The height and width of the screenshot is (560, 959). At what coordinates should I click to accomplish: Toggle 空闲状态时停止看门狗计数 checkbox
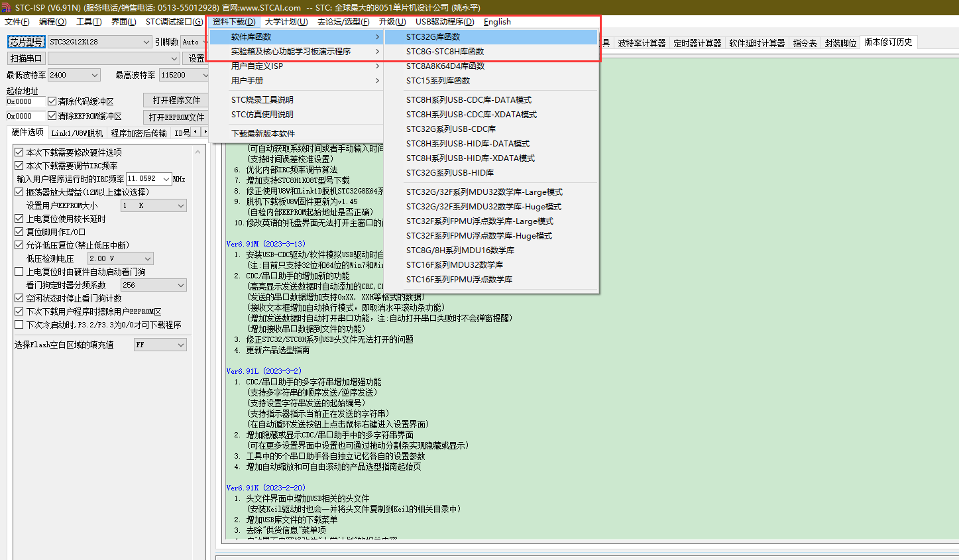point(19,298)
